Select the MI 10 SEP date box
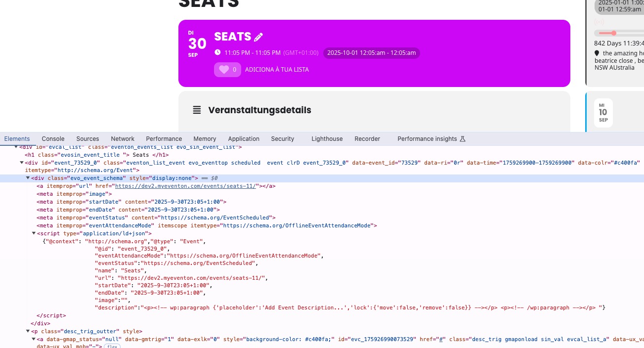 pyautogui.click(x=603, y=113)
